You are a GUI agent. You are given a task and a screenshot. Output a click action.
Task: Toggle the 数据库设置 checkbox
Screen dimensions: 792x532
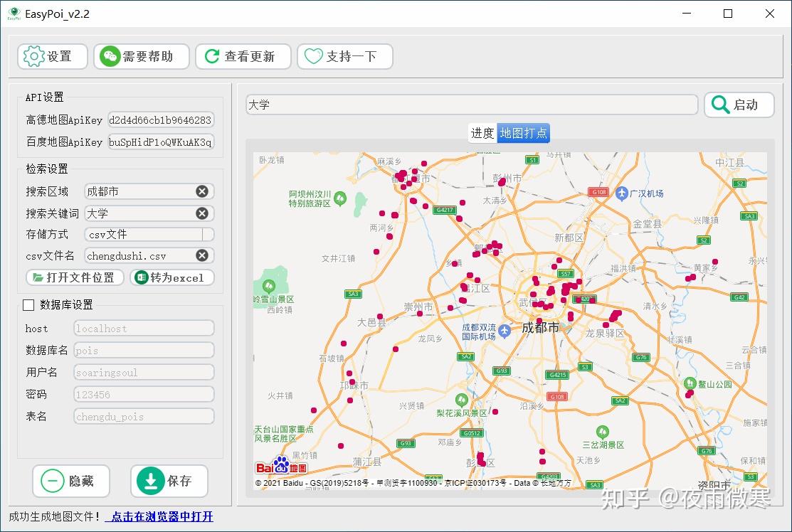[x=28, y=305]
